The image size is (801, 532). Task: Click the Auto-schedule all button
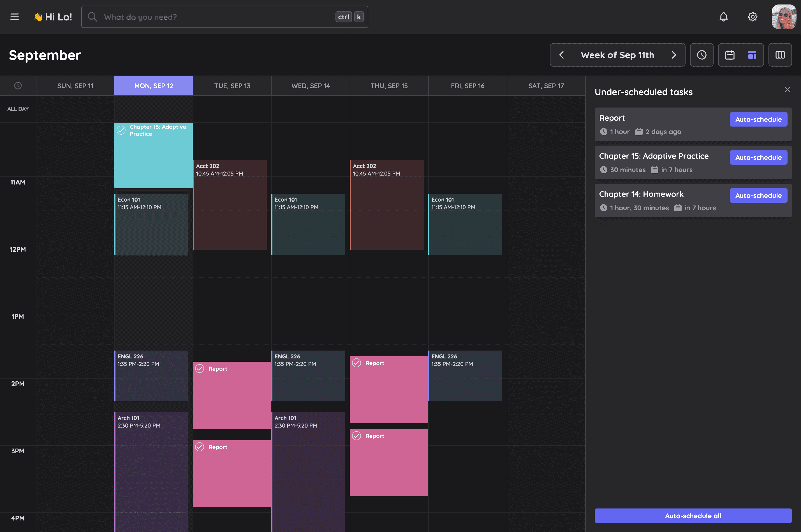tap(693, 515)
